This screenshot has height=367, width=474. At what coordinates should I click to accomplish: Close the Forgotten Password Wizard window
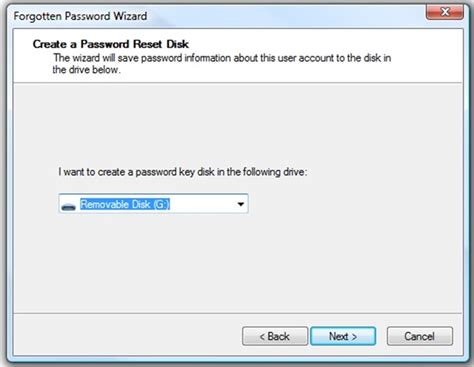point(445,12)
